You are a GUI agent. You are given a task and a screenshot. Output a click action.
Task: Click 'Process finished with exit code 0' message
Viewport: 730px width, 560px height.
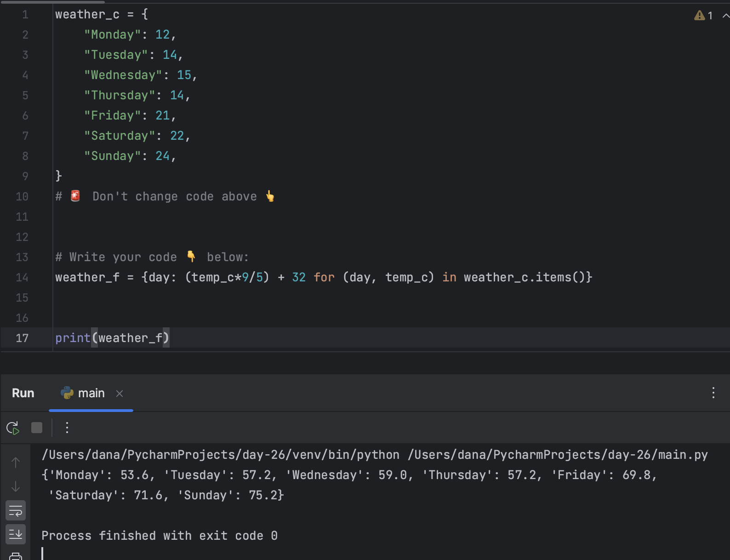point(160,536)
